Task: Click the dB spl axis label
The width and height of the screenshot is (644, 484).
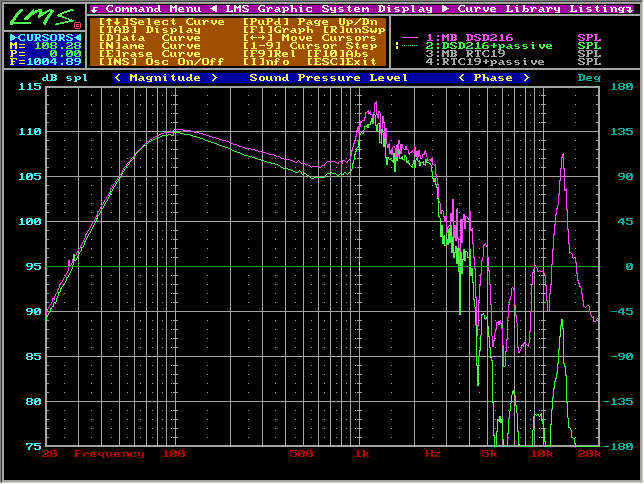Action: (65, 78)
